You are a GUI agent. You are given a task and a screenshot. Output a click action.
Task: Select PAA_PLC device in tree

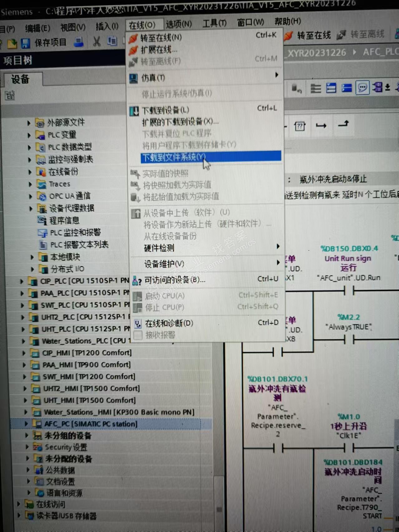click(x=85, y=293)
